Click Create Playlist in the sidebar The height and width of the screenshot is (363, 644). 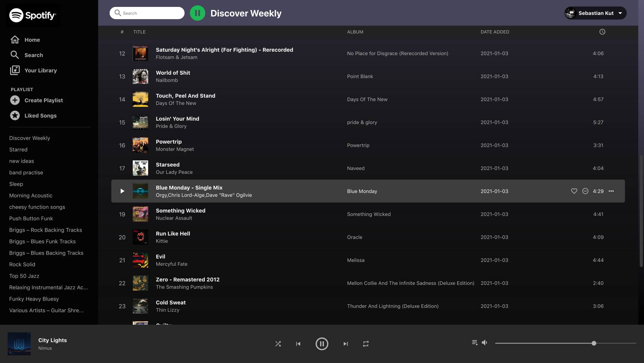pos(43,100)
